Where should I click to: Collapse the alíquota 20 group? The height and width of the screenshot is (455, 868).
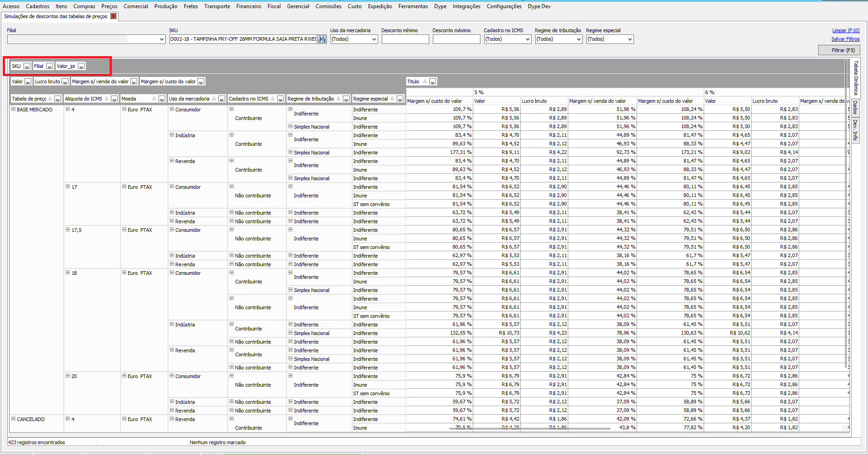(67, 376)
